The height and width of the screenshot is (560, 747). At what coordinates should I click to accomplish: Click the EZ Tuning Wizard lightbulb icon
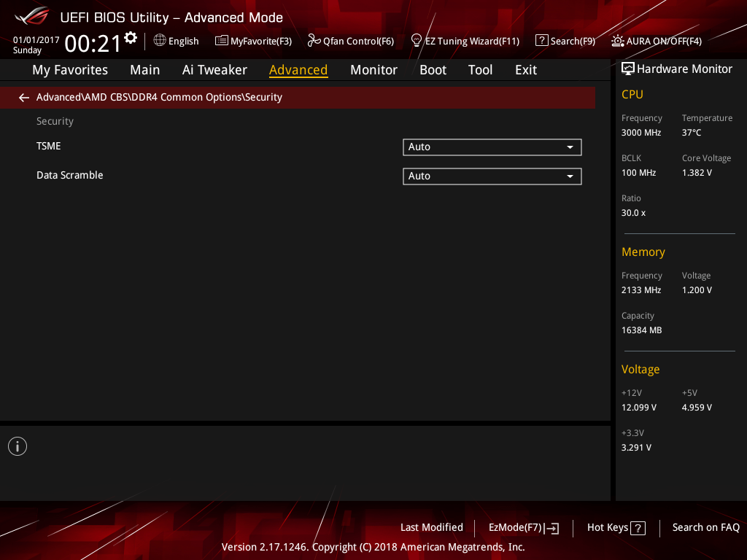(x=416, y=41)
